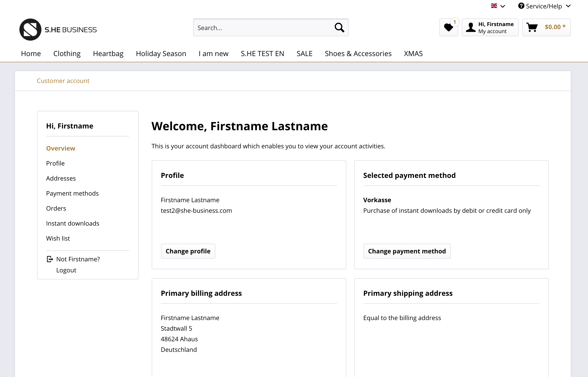
Task: Click the account person icon
Action: [471, 27]
